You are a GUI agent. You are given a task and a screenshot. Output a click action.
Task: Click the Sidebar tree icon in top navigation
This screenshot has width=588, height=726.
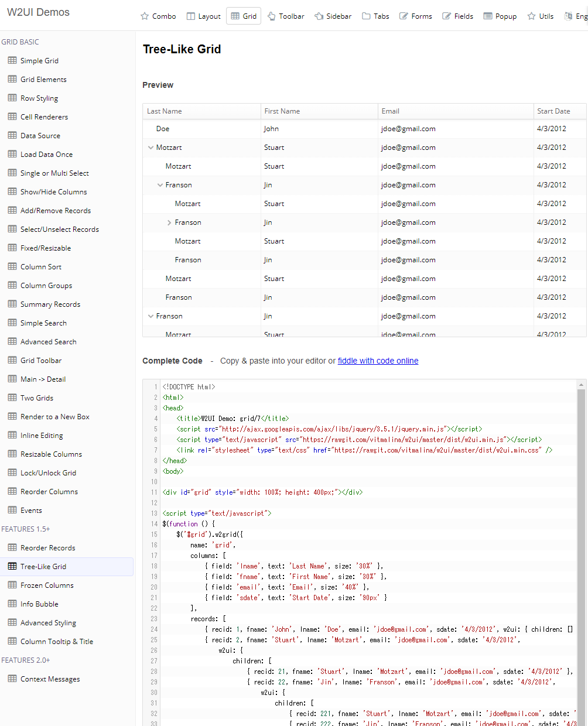(x=319, y=16)
